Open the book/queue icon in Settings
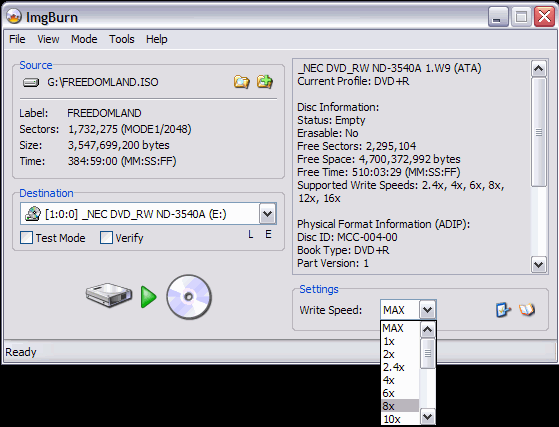 click(527, 310)
